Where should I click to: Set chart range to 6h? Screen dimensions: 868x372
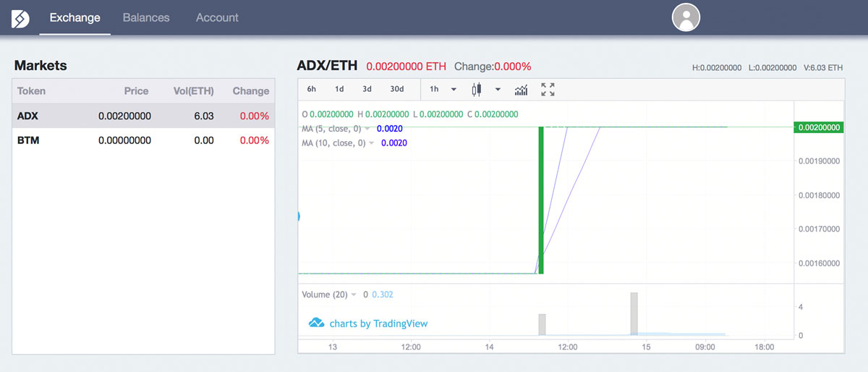(312, 90)
